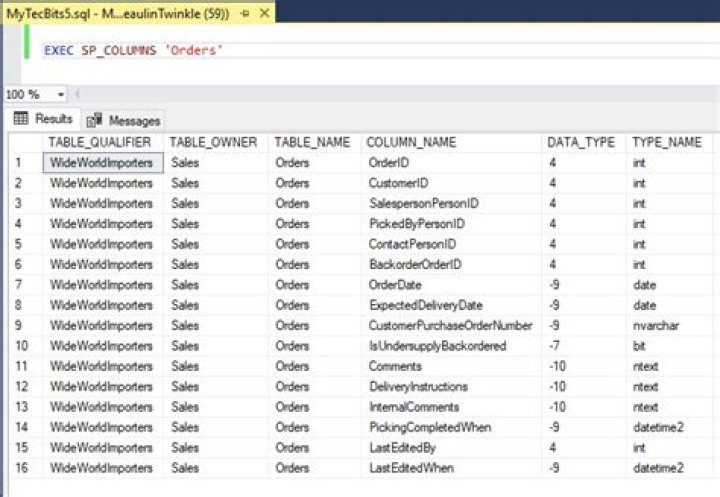
Task: Click the InternalComments cell
Action: coord(451,407)
